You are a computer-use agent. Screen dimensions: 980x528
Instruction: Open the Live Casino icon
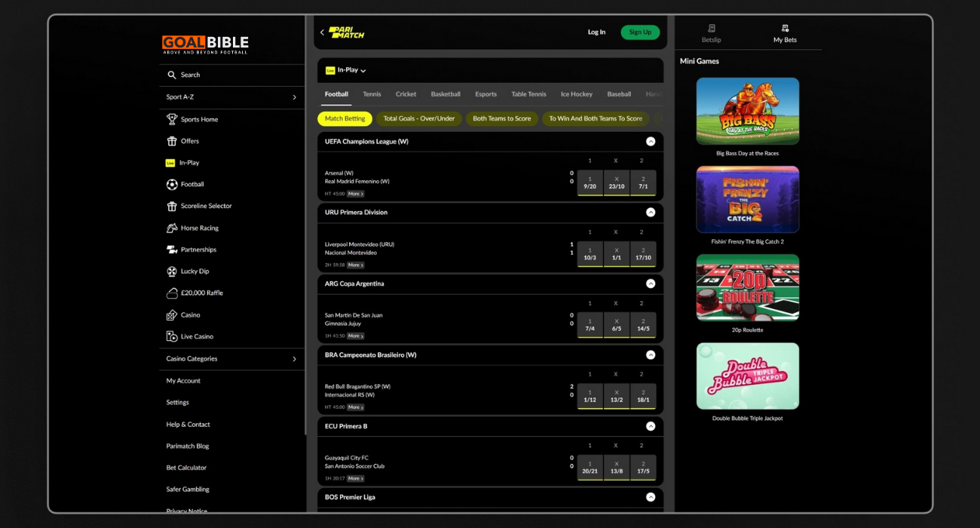pyautogui.click(x=172, y=336)
